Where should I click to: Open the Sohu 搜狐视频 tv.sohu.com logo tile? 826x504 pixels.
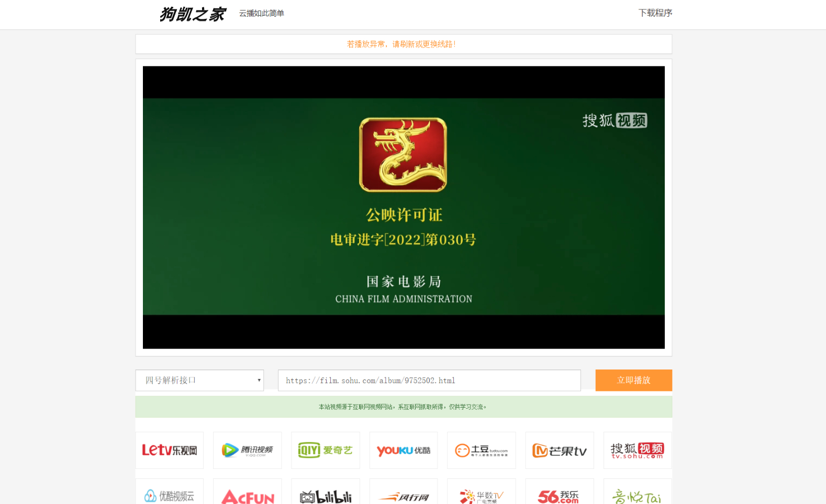coord(638,450)
